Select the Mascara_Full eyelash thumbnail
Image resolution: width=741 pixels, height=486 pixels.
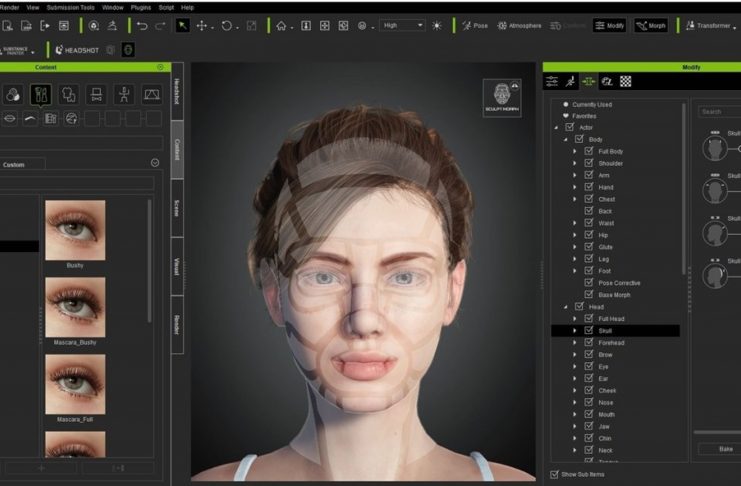pyautogui.click(x=75, y=384)
